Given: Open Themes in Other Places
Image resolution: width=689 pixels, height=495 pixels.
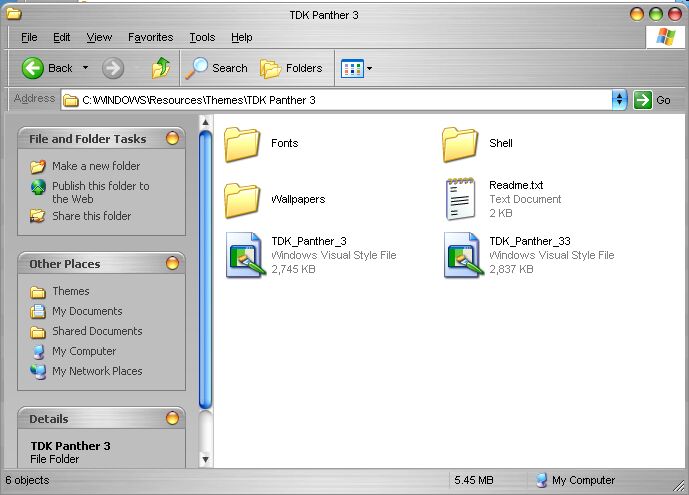Looking at the screenshot, I should [71, 291].
